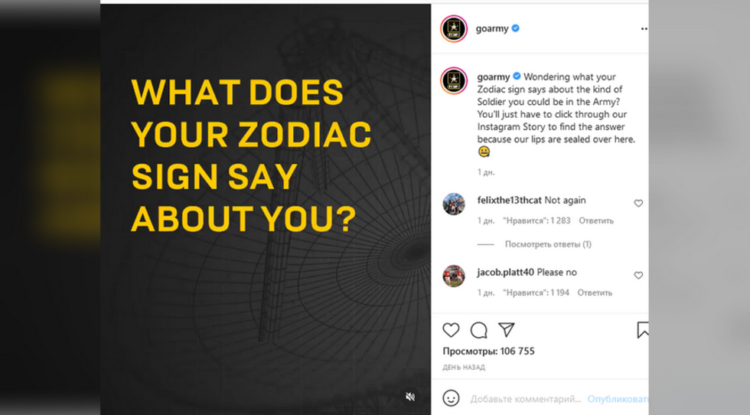Expand replies with Посмотреть ответы (1)
The image size is (750, 415).
tap(548, 244)
